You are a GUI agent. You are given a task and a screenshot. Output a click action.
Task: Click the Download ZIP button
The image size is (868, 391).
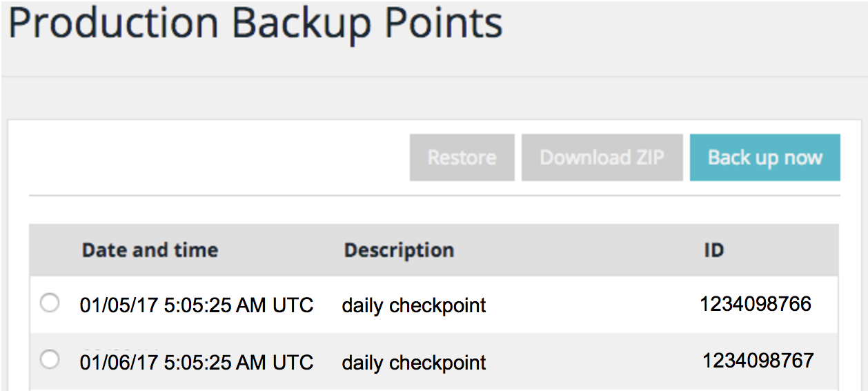(602, 158)
